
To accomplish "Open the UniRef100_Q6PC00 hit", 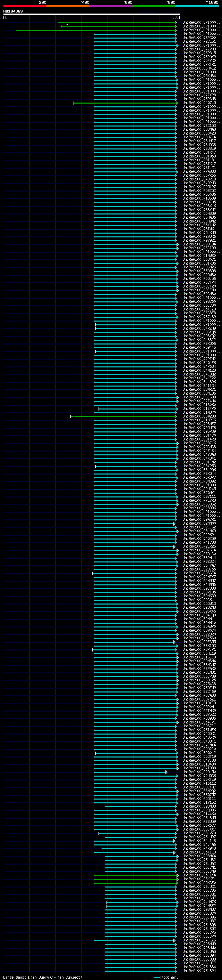I will click(199, 38).
